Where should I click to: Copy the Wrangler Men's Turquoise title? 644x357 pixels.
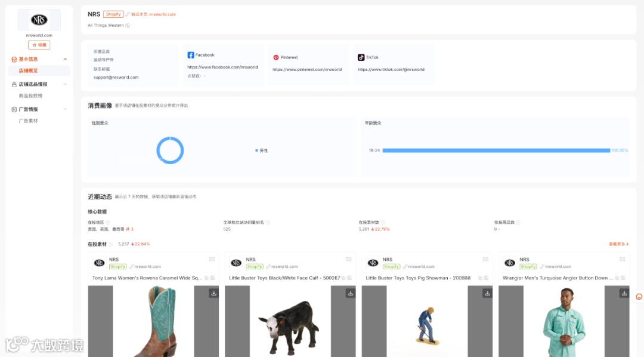pos(617,278)
